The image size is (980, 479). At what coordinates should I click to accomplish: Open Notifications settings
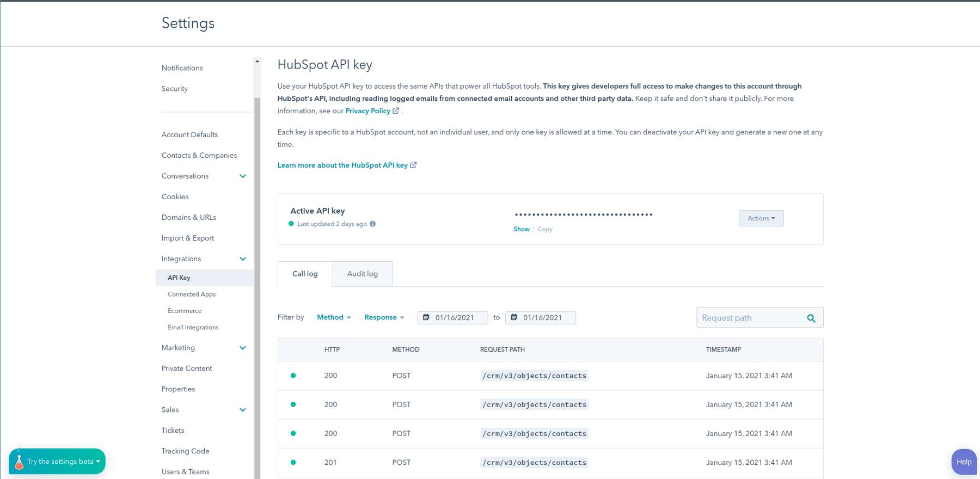coord(182,68)
